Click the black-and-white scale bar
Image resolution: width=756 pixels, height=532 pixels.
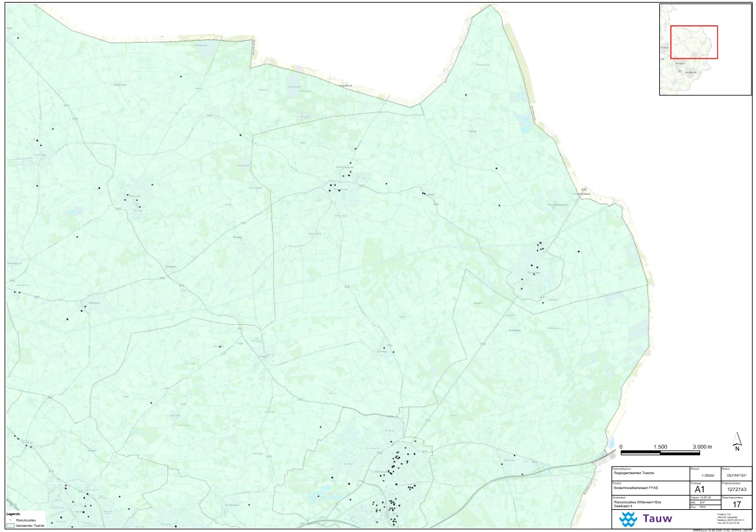[x=659, y=451]
